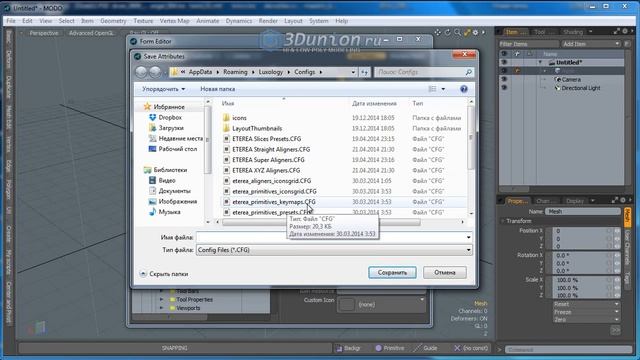Select file eterea_primitives_keymaps.CFG

tap(274, 202)
